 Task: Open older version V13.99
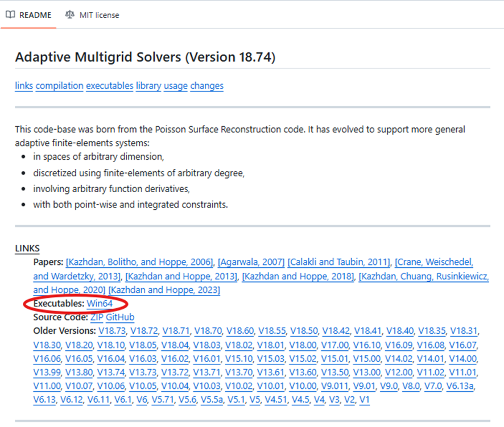pyautogui.click(x=47, y=373)
